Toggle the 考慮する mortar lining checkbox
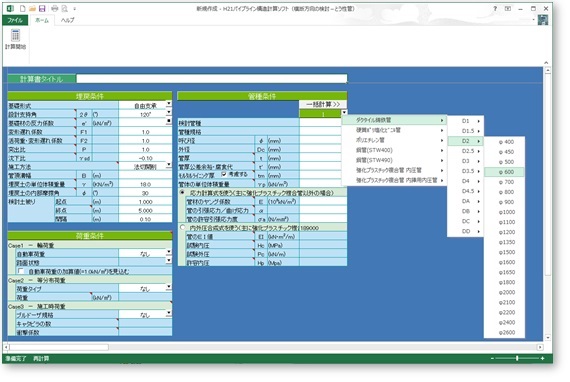The image size is (570, 382). point(224,174)
